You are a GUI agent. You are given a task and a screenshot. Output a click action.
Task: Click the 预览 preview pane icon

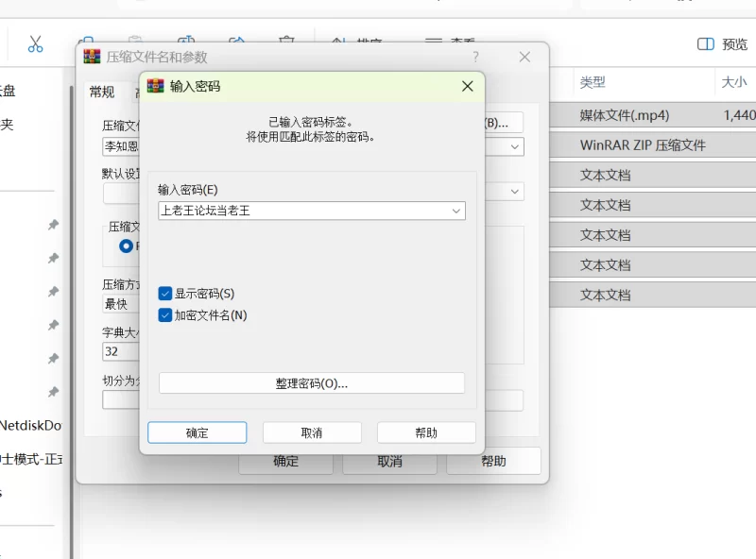[x=705, y=44]
